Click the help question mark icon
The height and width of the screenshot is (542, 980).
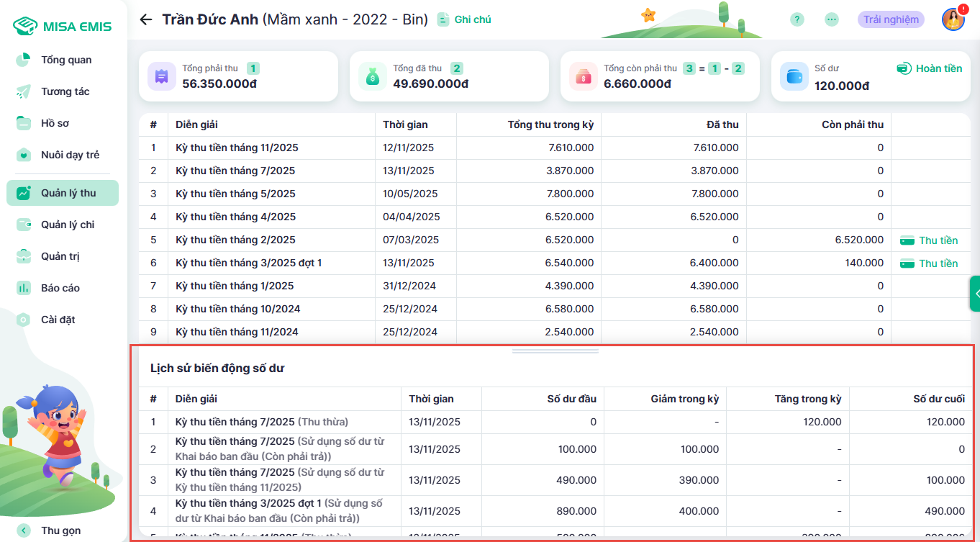pyautogui.click(x=797, y=19)
